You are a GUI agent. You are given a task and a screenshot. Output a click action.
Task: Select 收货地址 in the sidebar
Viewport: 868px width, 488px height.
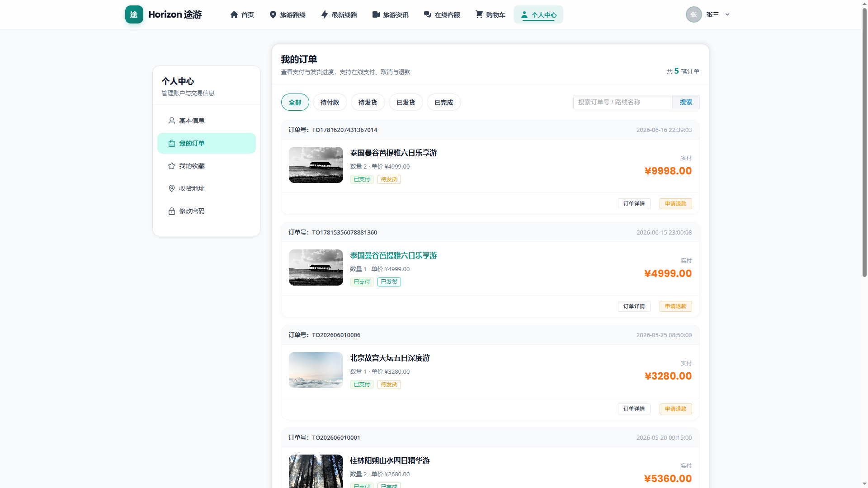[207, 188]
